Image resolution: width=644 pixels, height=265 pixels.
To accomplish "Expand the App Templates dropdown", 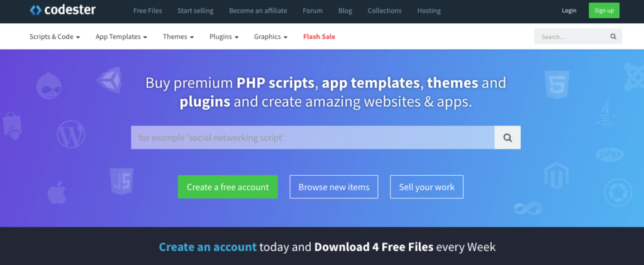I will (x=121, y=36).
